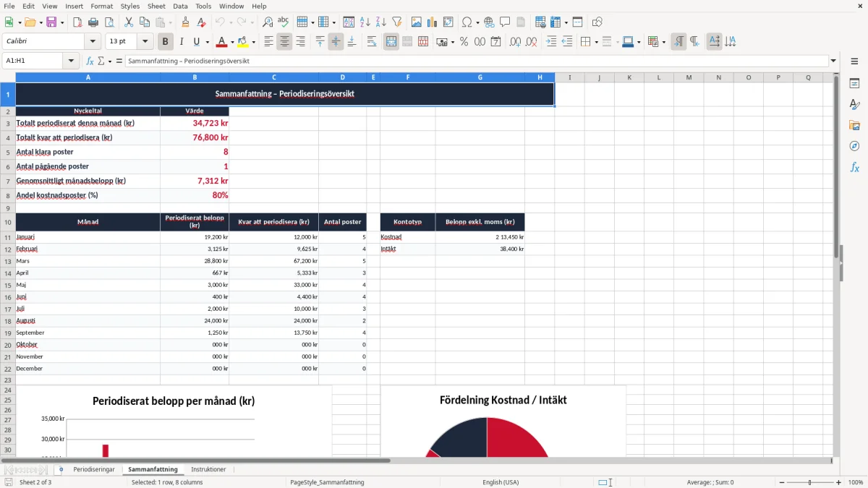
Task: Toggle Merge and Center Cells
Action: point(391,42)
